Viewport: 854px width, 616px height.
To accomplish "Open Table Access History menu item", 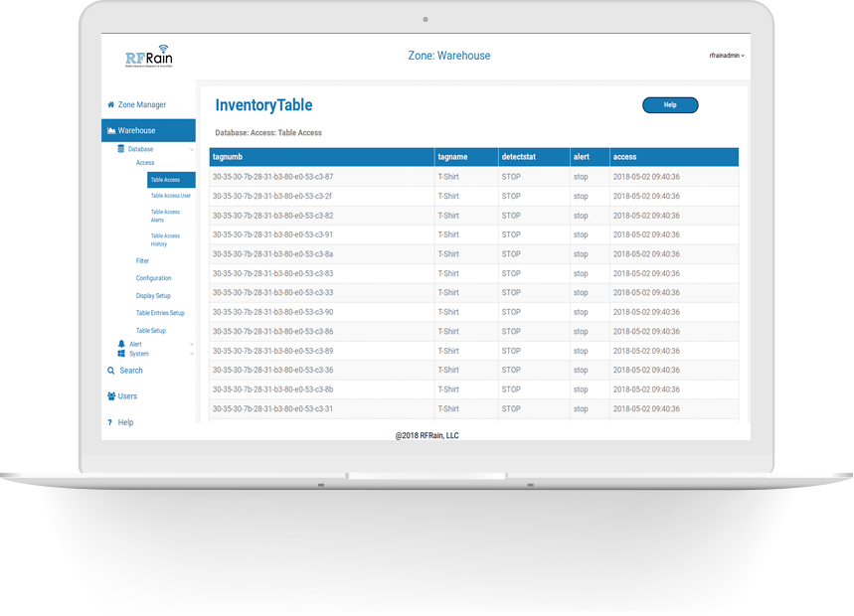I will [x=165, y=239].
